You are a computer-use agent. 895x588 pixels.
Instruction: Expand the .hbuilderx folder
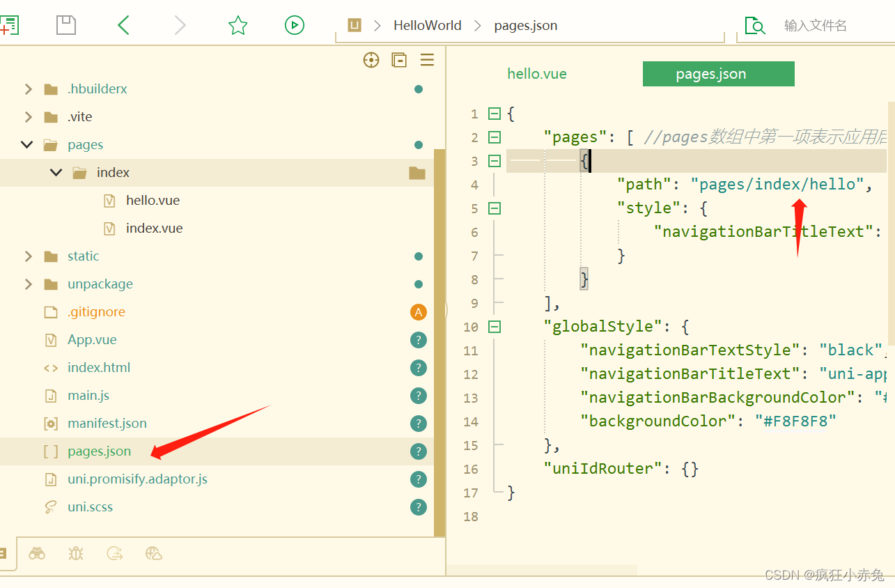[x=28, y=89]
